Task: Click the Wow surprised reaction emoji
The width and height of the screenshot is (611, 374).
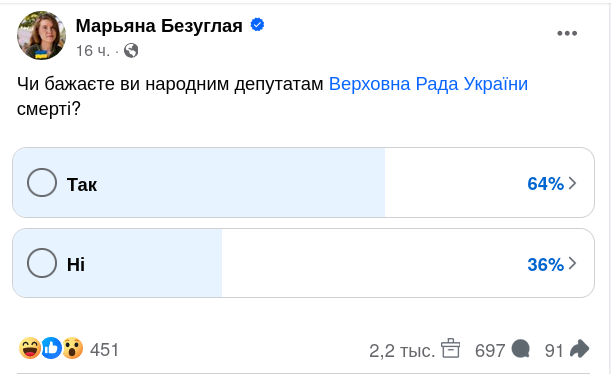Action: tap(72, 348)
